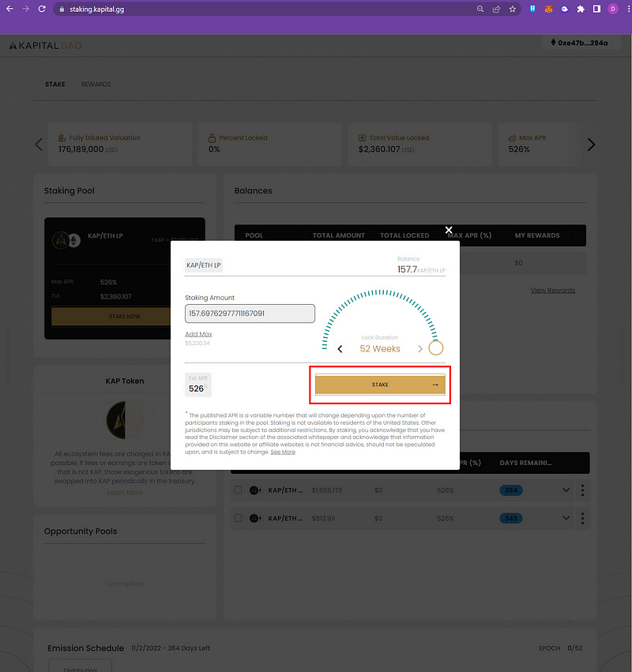Click the TOTAL AMOUNT column header
This screenshot has width=632, height=672.
tap(338, 235)
